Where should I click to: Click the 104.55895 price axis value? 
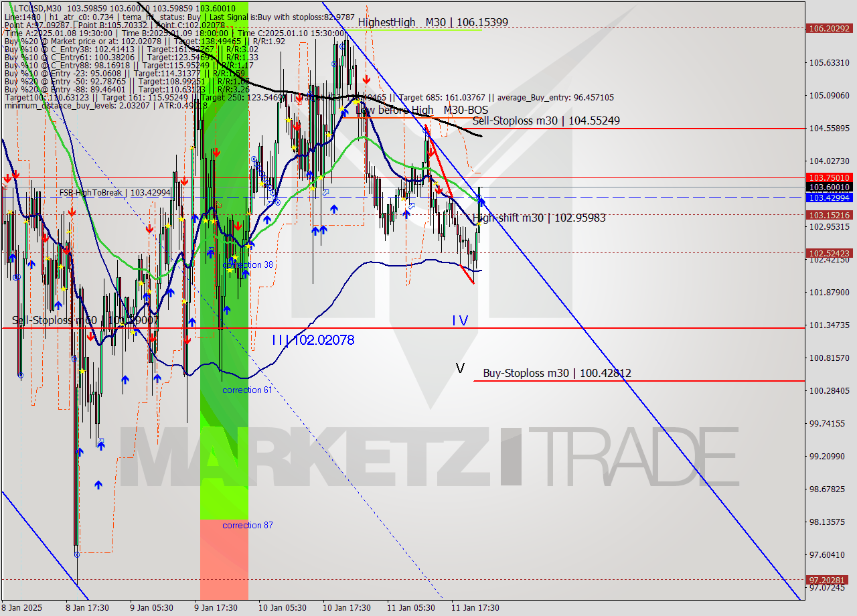tap(830, 129)
